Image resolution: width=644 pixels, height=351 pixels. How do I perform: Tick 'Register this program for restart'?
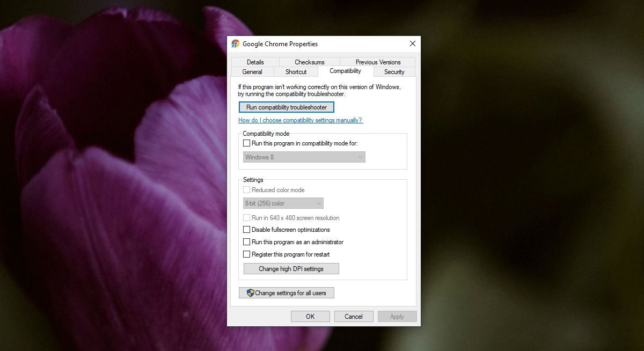coord(247,254)
